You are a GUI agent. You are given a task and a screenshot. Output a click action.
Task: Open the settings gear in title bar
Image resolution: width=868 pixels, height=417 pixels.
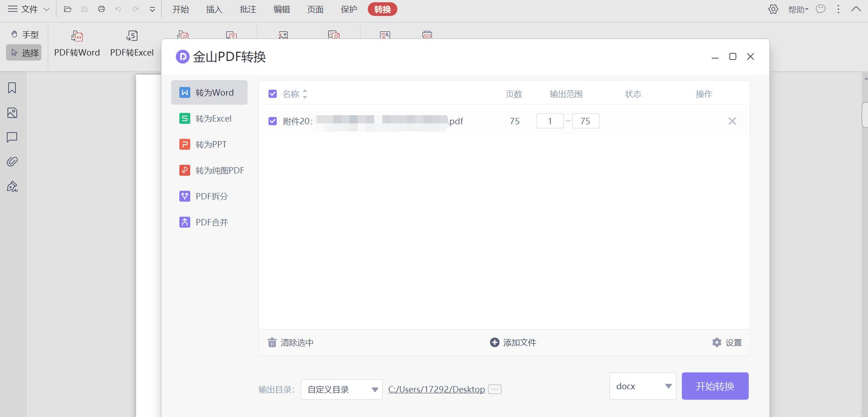click(773, 10)
